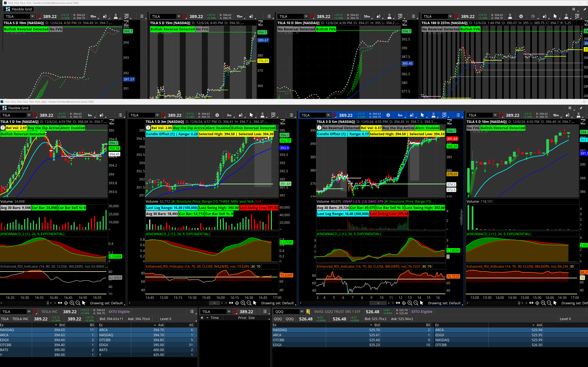This screenshot has height=367, width=588.
Task: Click horizontal scrollbar thumb under 3m chart
Action: click(214, 303)
